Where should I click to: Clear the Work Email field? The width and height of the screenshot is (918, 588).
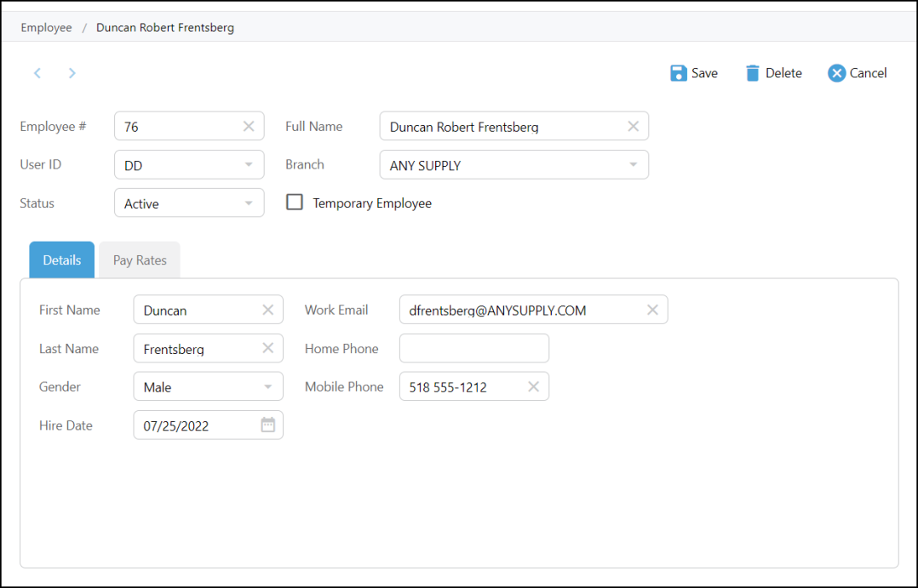tap(652, 310)
